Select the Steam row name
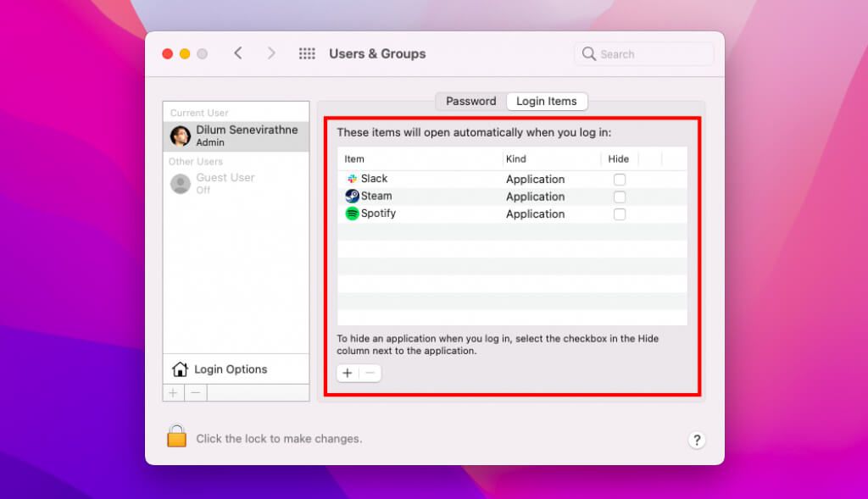The image size is (868, 499). (x=376, y=196)
